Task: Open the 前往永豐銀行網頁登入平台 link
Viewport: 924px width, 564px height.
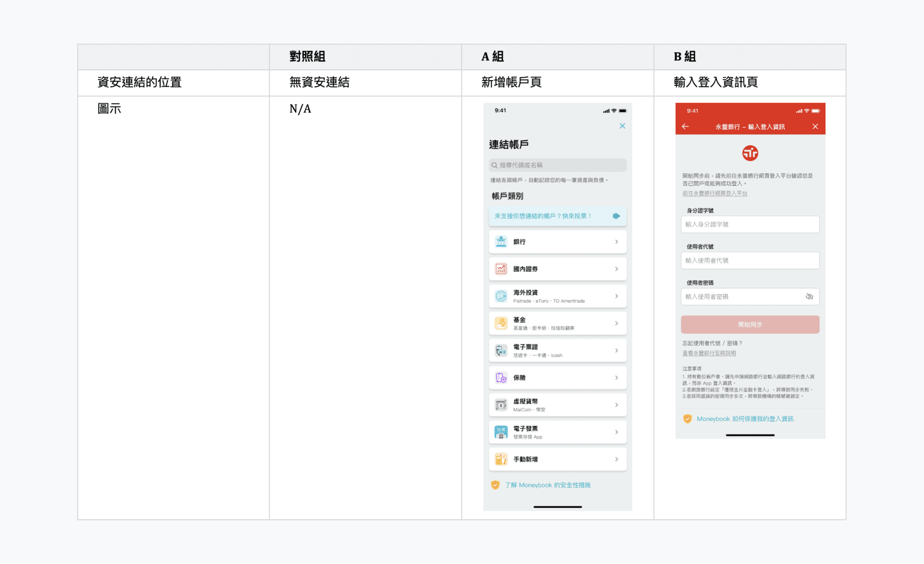Action: click(714, 193)
